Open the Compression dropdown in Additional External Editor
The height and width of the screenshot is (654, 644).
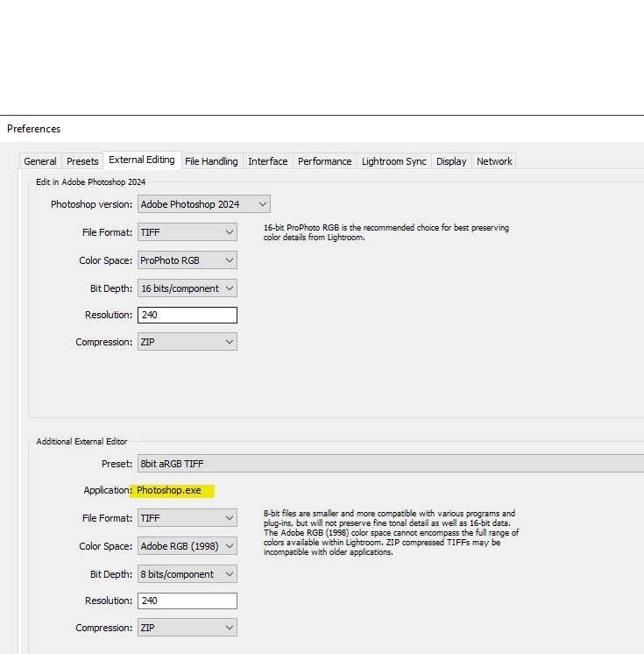pyautogui.click(x=188, y=628)
